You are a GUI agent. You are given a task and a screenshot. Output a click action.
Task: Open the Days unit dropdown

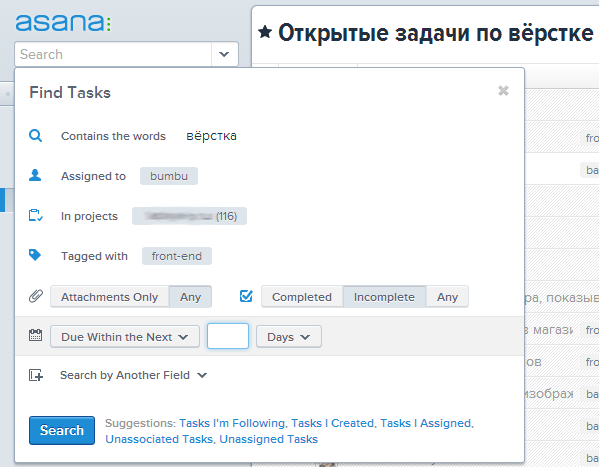tap(288, 337)
